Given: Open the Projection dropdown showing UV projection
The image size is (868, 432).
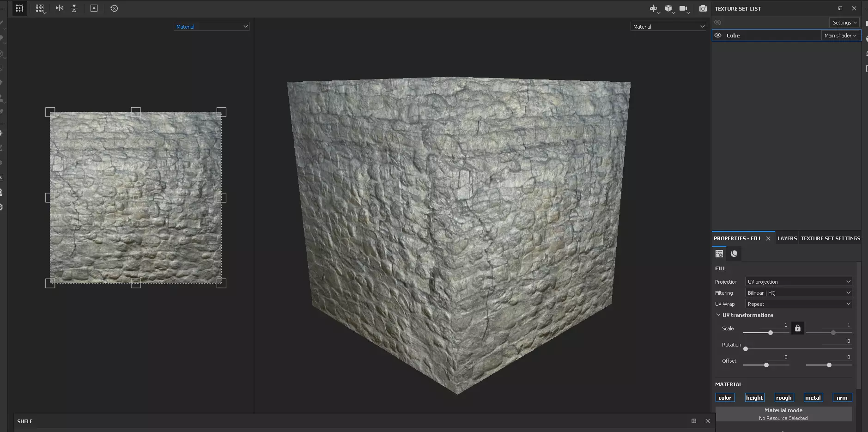Looking at the screenshot, I should (798, 281).
